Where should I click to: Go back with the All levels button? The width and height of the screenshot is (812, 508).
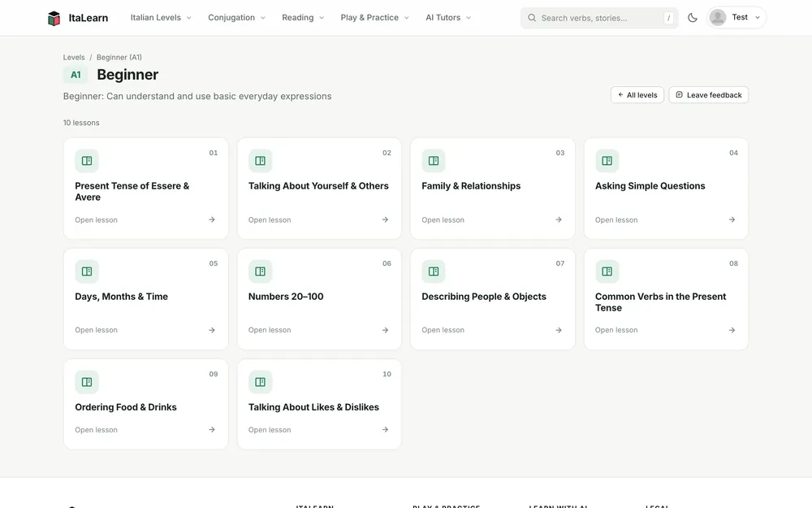(x=637, y=95)
